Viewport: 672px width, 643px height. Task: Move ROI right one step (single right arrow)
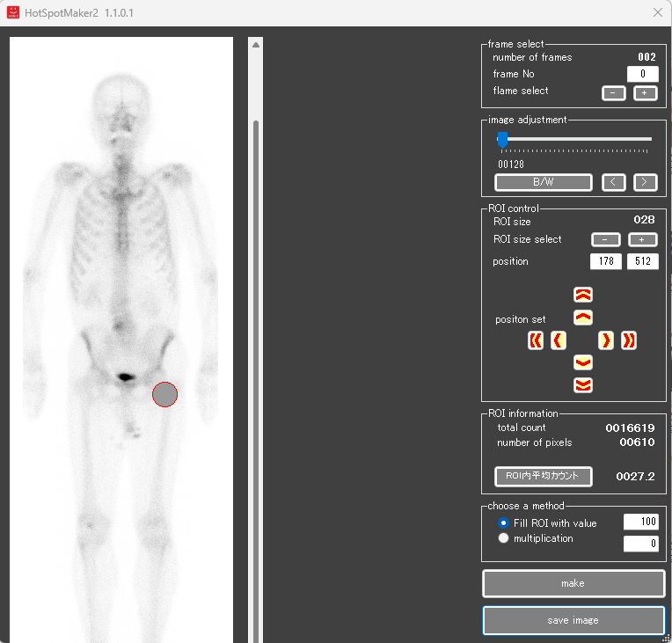click(x=606, y=340)
